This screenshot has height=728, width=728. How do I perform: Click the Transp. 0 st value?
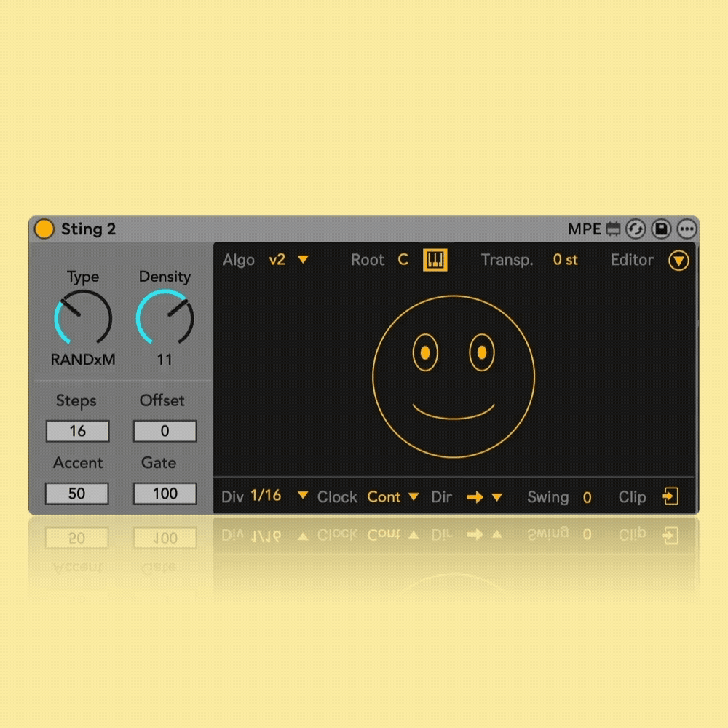pos(565,260)
